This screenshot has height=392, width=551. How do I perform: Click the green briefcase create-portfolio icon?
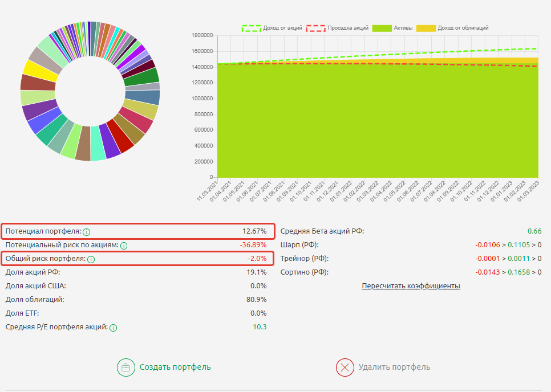click(125, 367)
